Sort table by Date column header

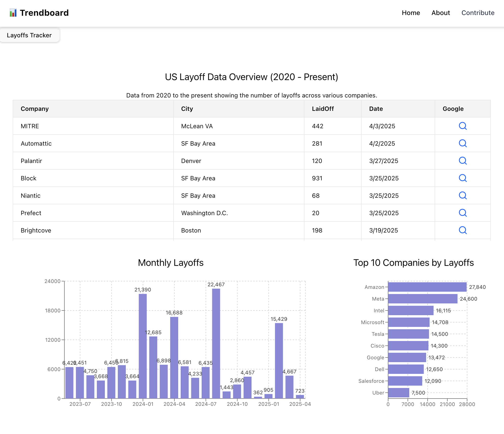point(398,109)
